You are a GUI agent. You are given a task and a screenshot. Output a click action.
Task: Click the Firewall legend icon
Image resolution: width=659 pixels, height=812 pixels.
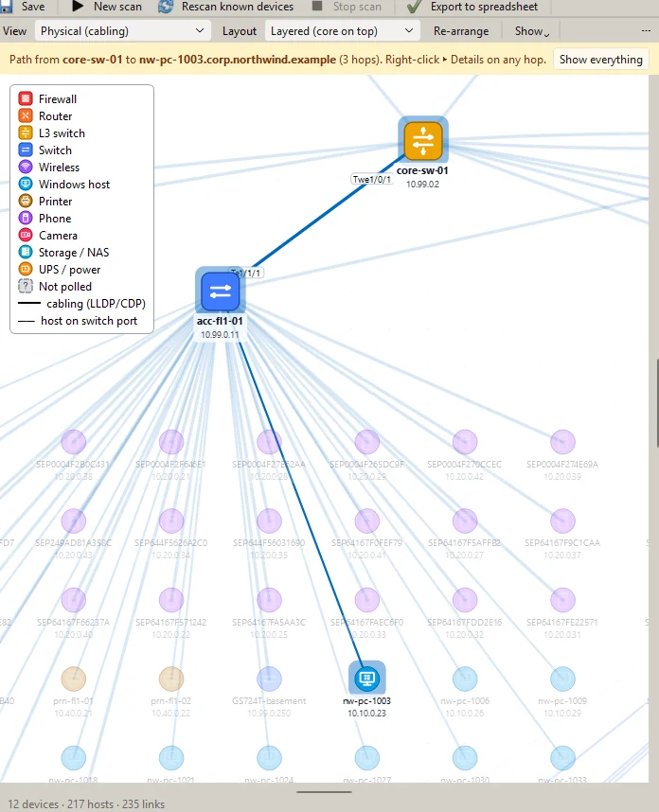pos(26,98)
